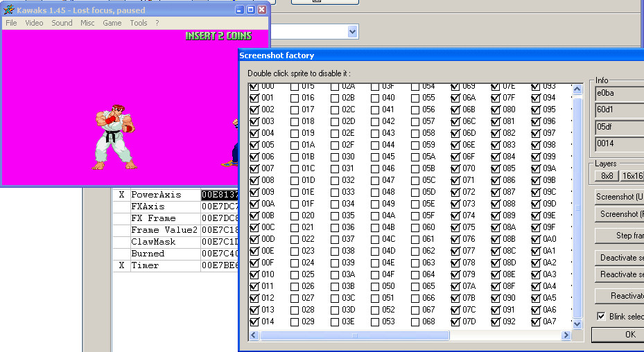
Task: Uncheck sprite 001 checkbox
Action: point(254,98)
